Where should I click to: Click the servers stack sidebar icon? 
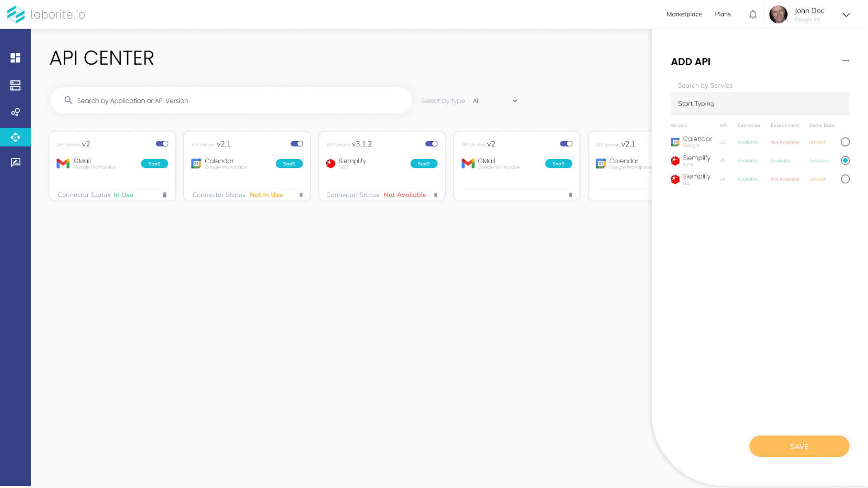(x=16, y=85)
